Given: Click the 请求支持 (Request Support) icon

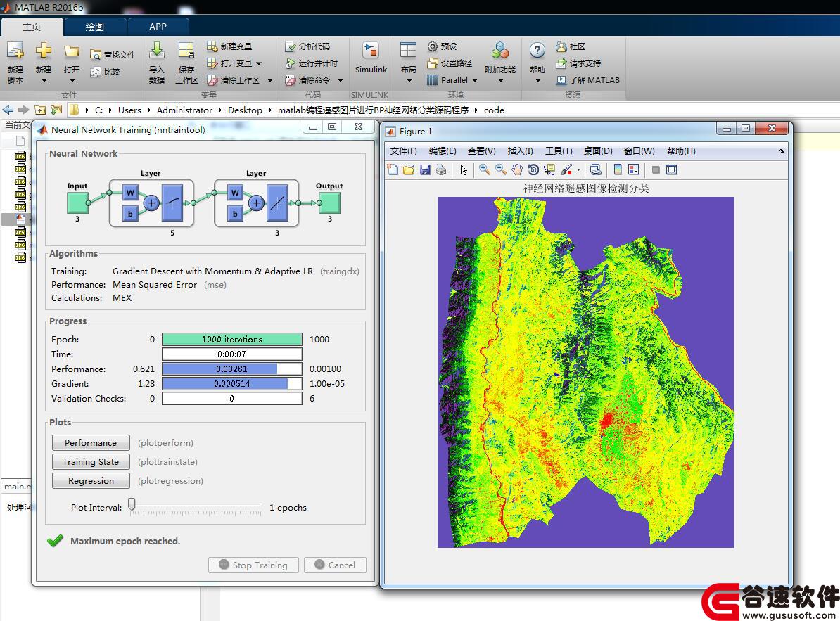Looking at the screenshot, I should 561,63.
